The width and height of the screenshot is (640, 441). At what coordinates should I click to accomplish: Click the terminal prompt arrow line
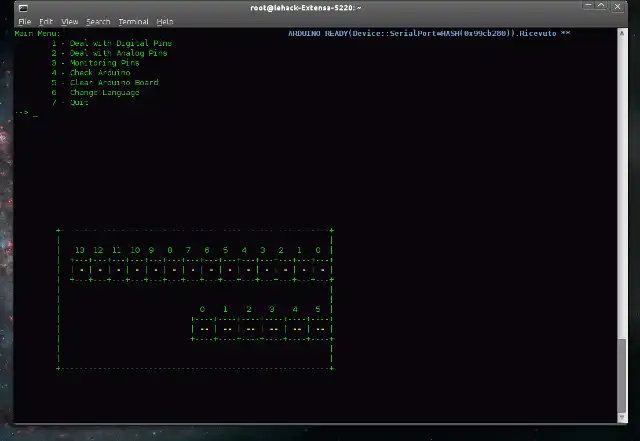[24, 112]
